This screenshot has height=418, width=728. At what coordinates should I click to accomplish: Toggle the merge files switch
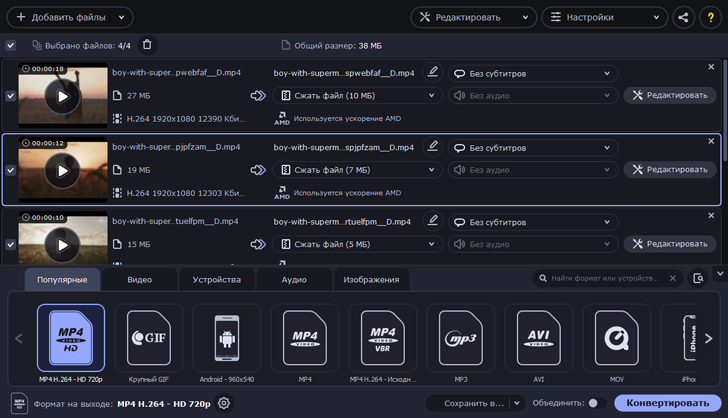coord(595,403)
